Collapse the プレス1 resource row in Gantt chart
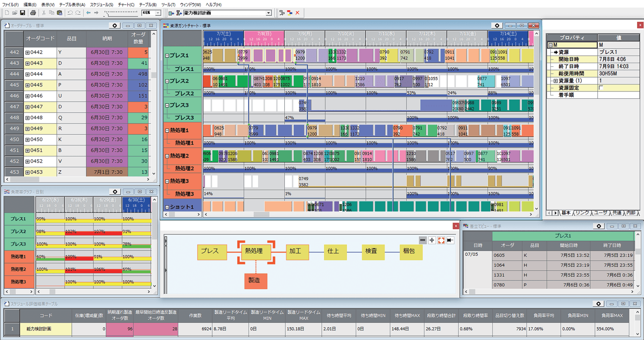Screen dimensions: 644x340 (x=167, y=56)
